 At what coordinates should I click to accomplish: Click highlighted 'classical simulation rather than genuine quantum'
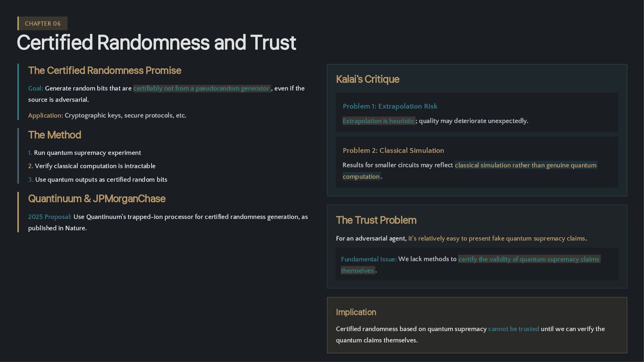(x=525, y=165)
